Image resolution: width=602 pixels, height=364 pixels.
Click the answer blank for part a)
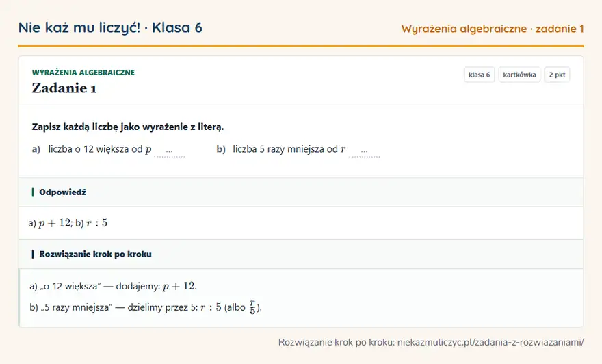tap(170, 152)
